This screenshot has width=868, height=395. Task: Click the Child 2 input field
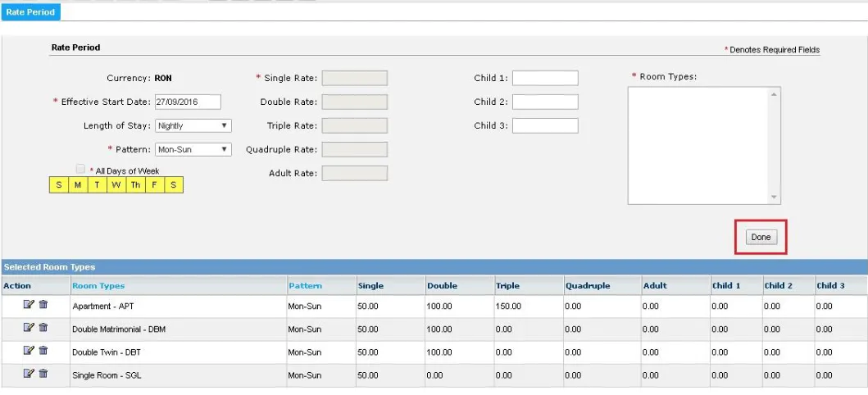coord(545,102)
